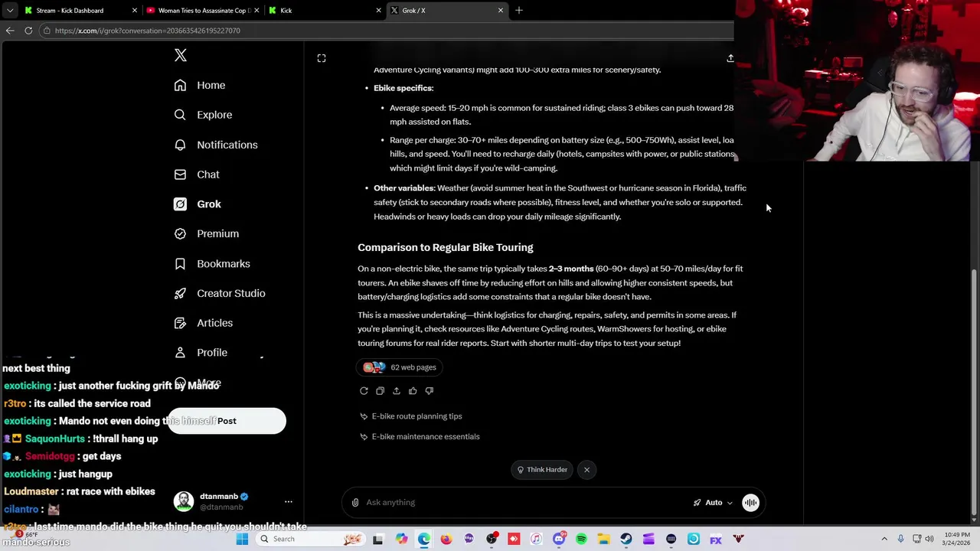Open Notifications in the sidebar
Screen dimensions: 980x551
click(216, 145)
